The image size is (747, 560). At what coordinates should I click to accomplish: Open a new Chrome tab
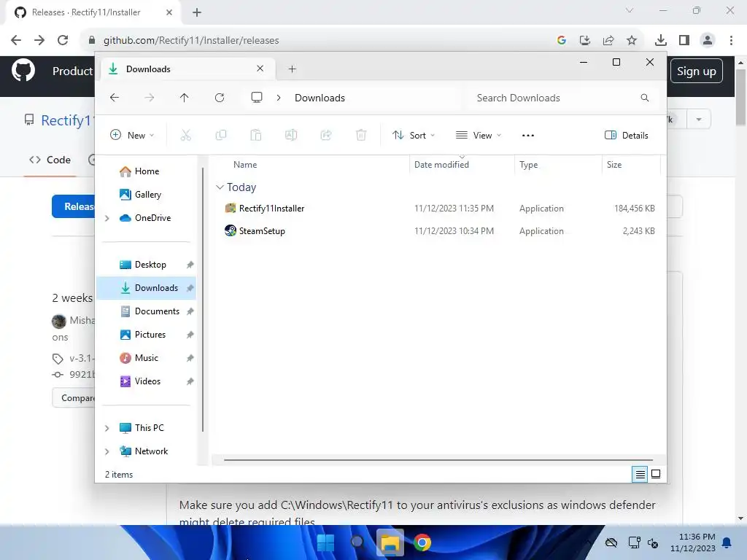point(197,12)
